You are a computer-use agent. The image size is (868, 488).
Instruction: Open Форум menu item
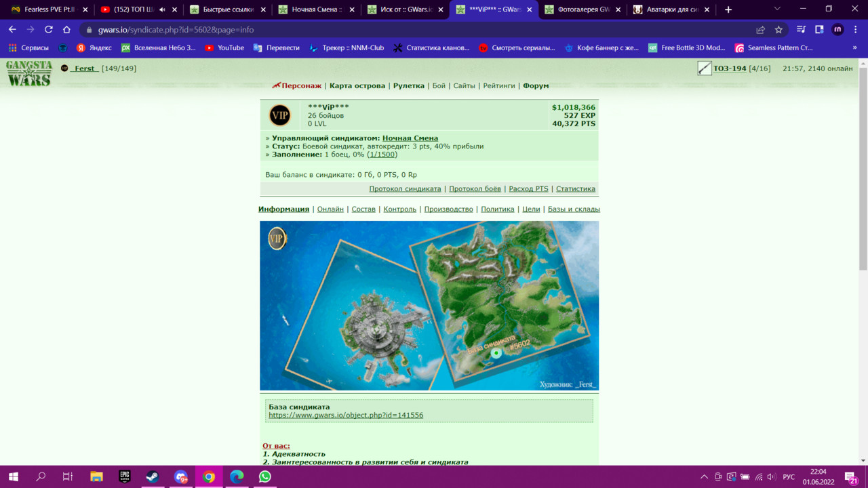(536, 85)
